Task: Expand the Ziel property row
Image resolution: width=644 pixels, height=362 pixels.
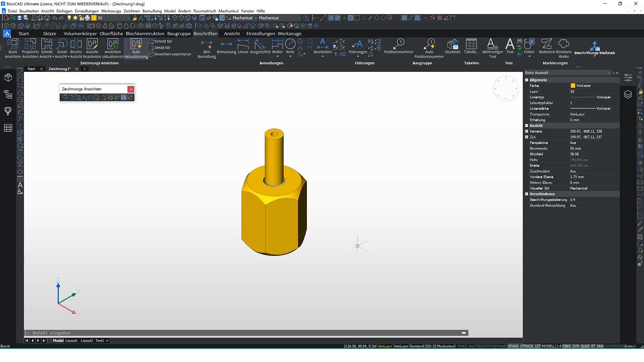Action: (x=527, y=137)
